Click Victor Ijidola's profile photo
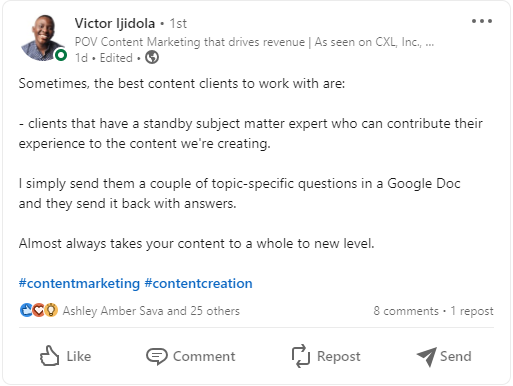This screenshot has width=513, height=386. pyautogui.click(x=43, y=38)
